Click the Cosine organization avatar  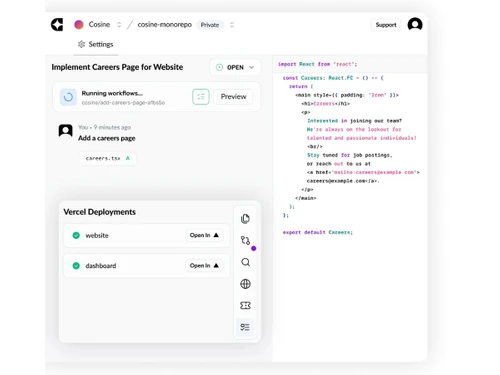click(79, 25)
